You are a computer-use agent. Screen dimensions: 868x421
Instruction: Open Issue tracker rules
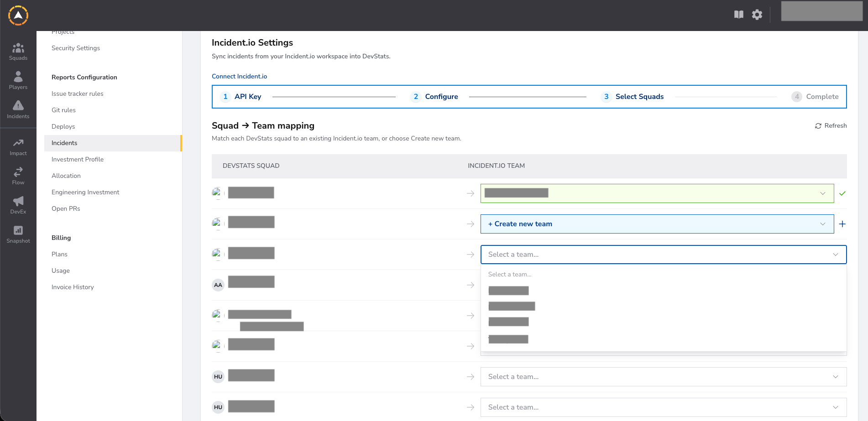pyautogui.click(x=78, y=94)
